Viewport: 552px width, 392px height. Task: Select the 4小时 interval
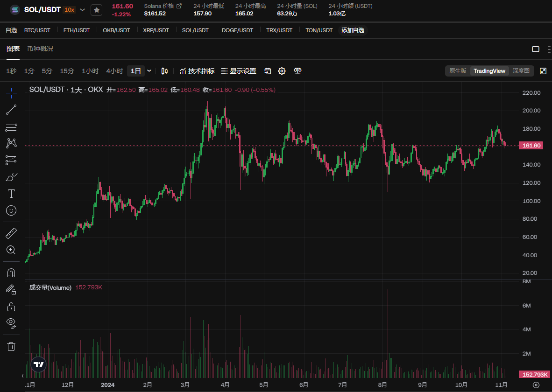[115, 71]
